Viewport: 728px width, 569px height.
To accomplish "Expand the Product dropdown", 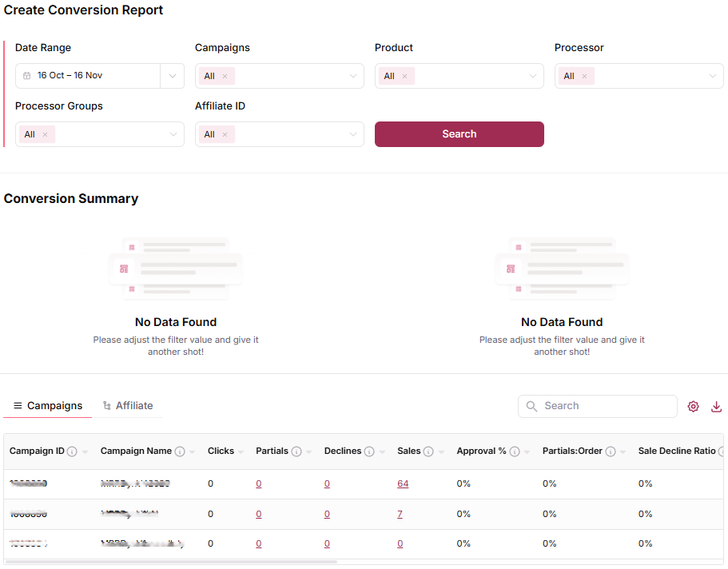I will [x=533, y=76].
